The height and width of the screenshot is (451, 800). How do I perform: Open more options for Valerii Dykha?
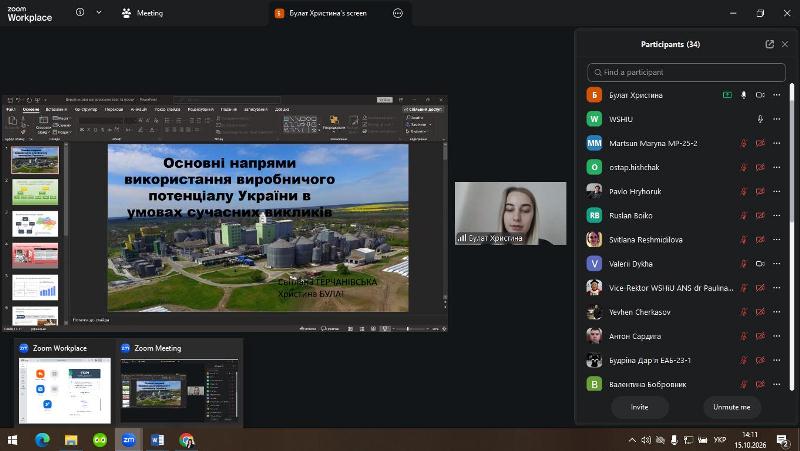(777, 264)
